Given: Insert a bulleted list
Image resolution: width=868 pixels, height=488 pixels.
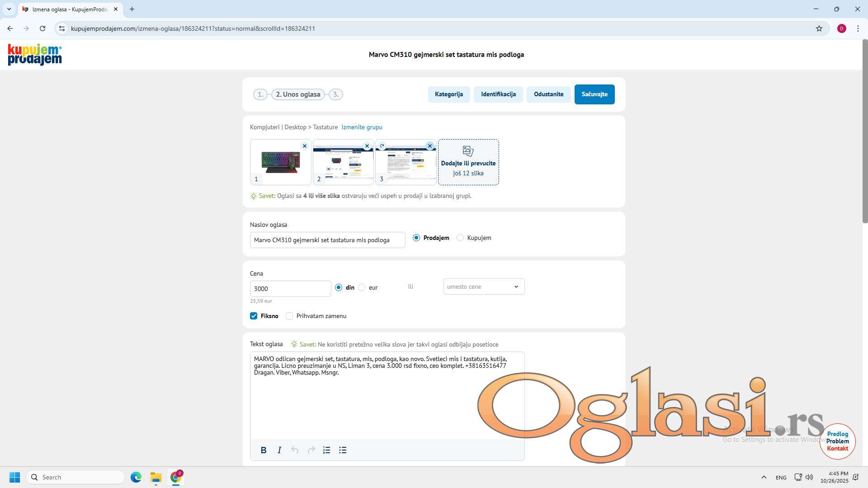Looking at the screenshot, I should [x=343, y=450].
